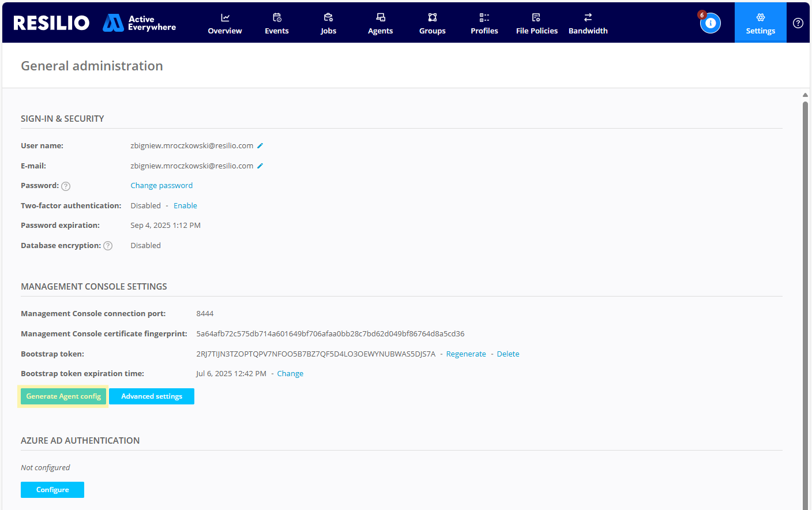Click the help icon next to Password
The image size is (812, 510).
(x=66, y=186)
